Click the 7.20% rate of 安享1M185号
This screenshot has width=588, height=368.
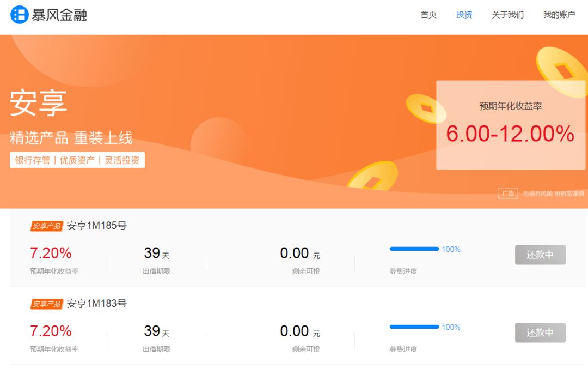tap(51, 253)
